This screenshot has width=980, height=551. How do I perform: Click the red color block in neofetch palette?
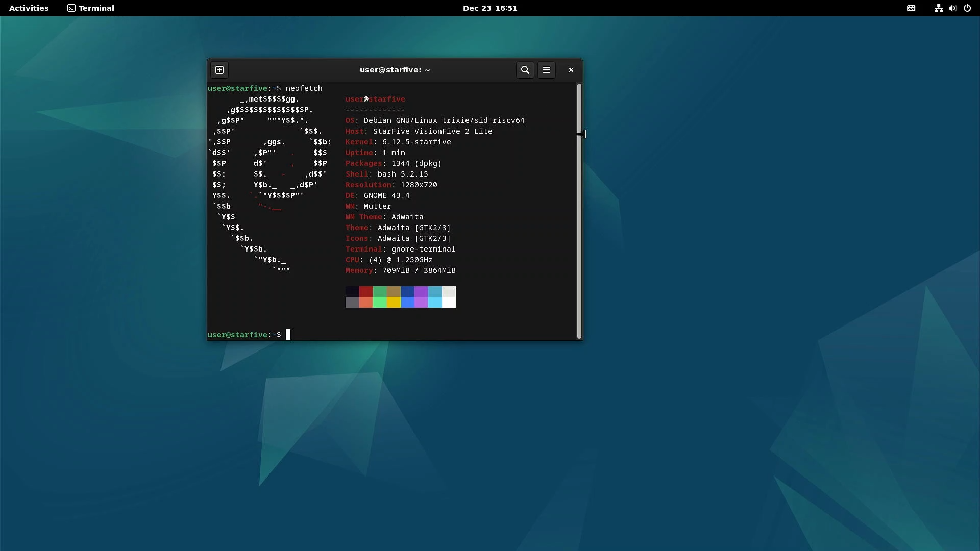click(366, 291)
